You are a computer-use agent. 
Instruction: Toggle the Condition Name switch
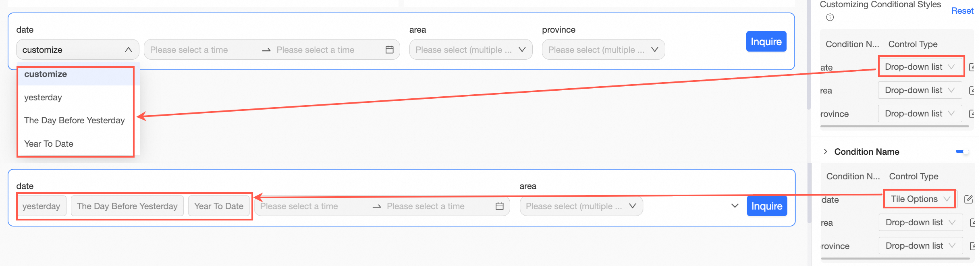coord(962,152)
